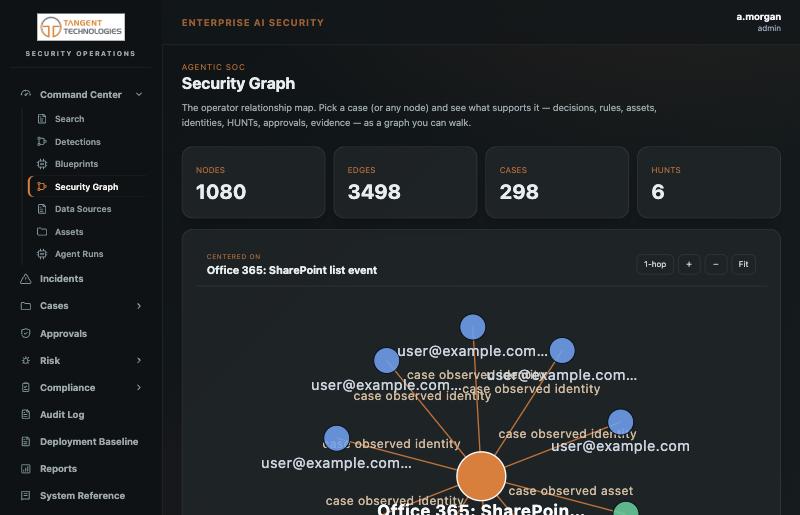Viewport: 800px width, 515px height.
Task: Click the Command Center gauge icon
Action: pos(26,94)
